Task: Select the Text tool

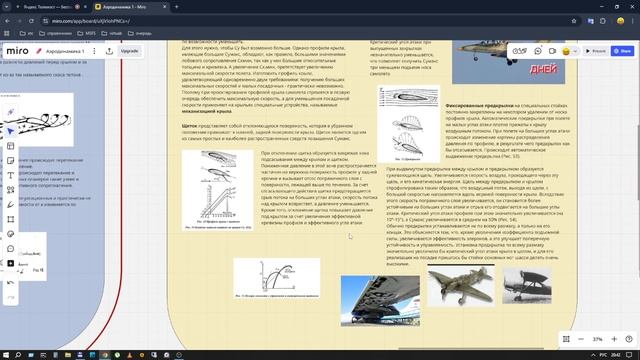Action: tap(11, 175)
